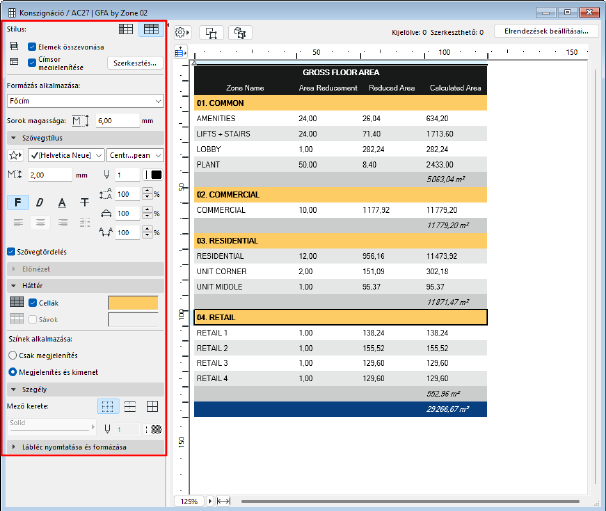This screenshot has height=511, width=606.
Task: Choose the horizontal-borders cell frame icon
Action: click(129, 406)
